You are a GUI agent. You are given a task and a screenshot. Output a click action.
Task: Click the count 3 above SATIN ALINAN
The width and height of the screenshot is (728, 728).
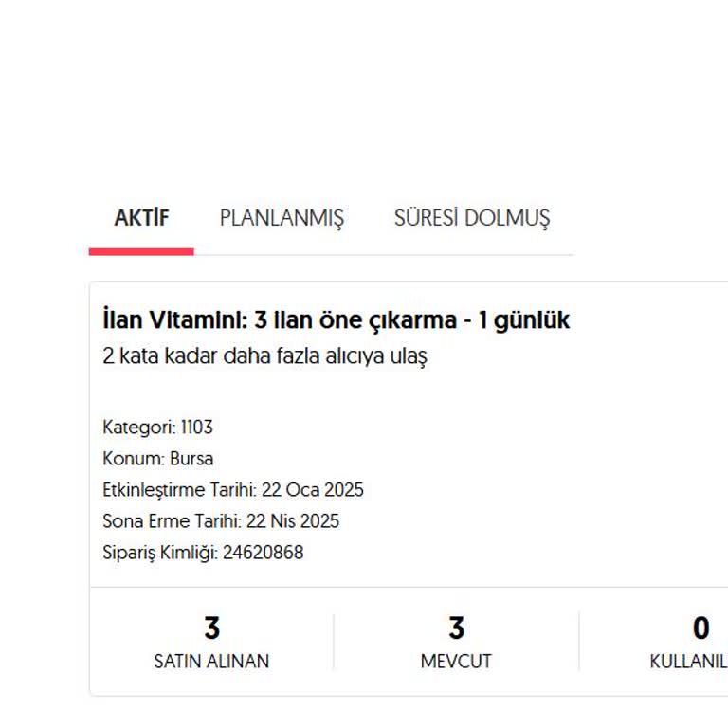(x=211, y=628)
